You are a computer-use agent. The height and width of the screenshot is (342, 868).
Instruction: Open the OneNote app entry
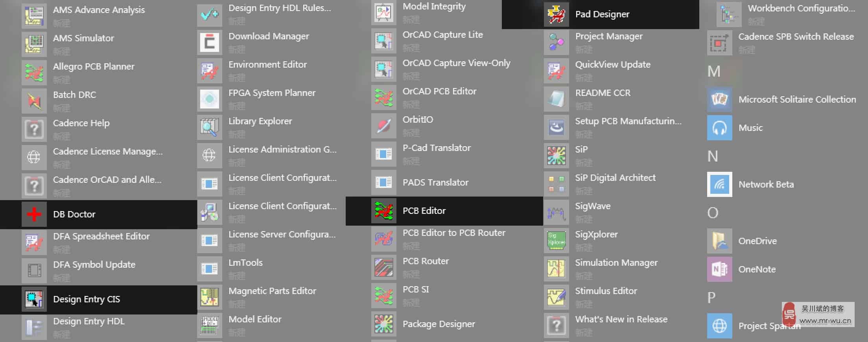[x=757, y=269]
